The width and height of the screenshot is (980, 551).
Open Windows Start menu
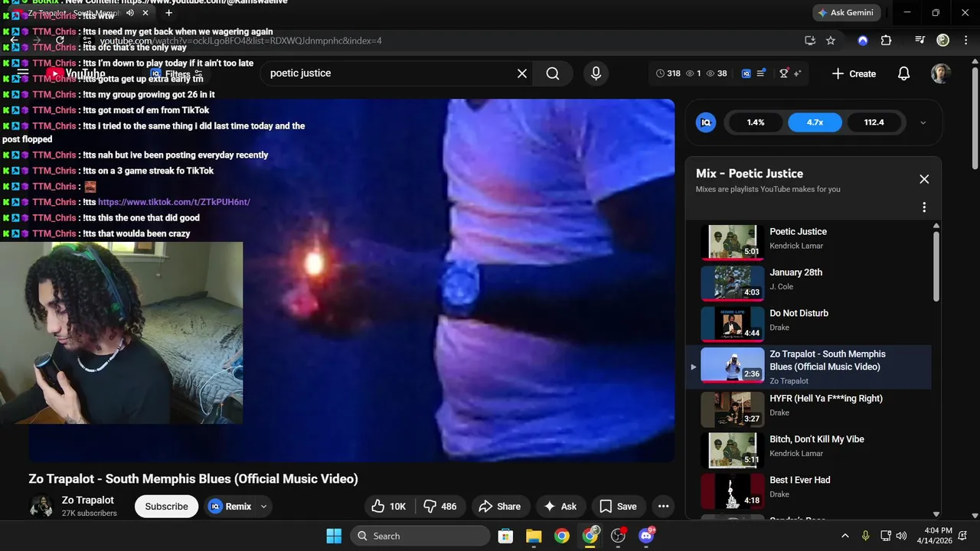pyautogui.click(x=334, y=536)
